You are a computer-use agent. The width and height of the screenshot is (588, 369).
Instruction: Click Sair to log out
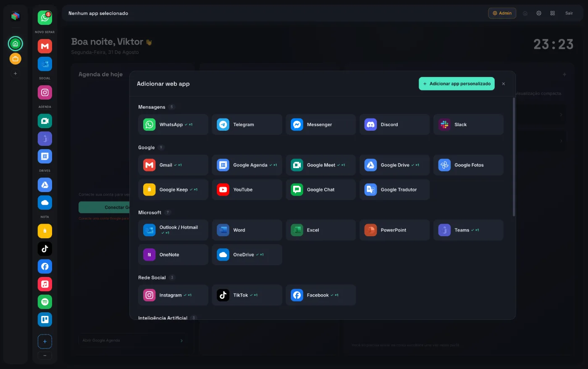(569, 13)
